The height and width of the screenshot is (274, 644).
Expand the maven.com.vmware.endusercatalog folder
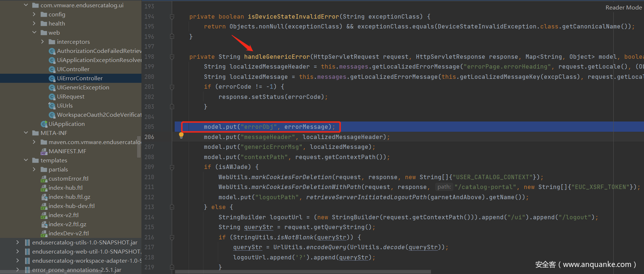click(x=34, y=142)
